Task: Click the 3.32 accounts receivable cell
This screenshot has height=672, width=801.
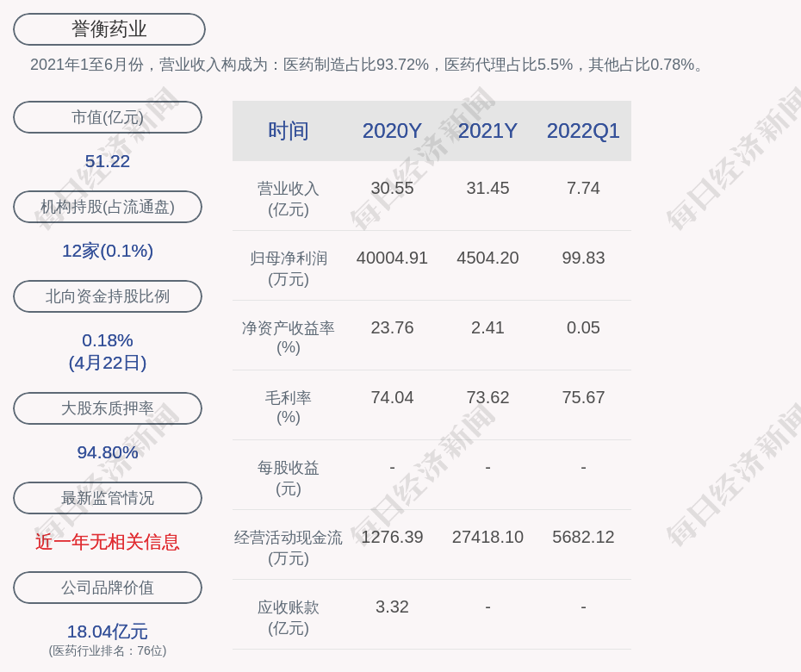Action: click(392, 607)
